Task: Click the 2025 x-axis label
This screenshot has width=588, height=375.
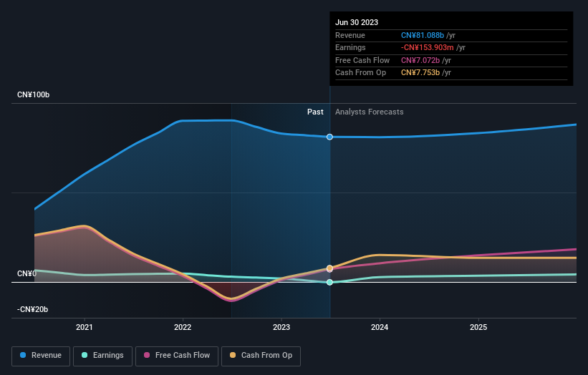Action: (x=478, y=328)
